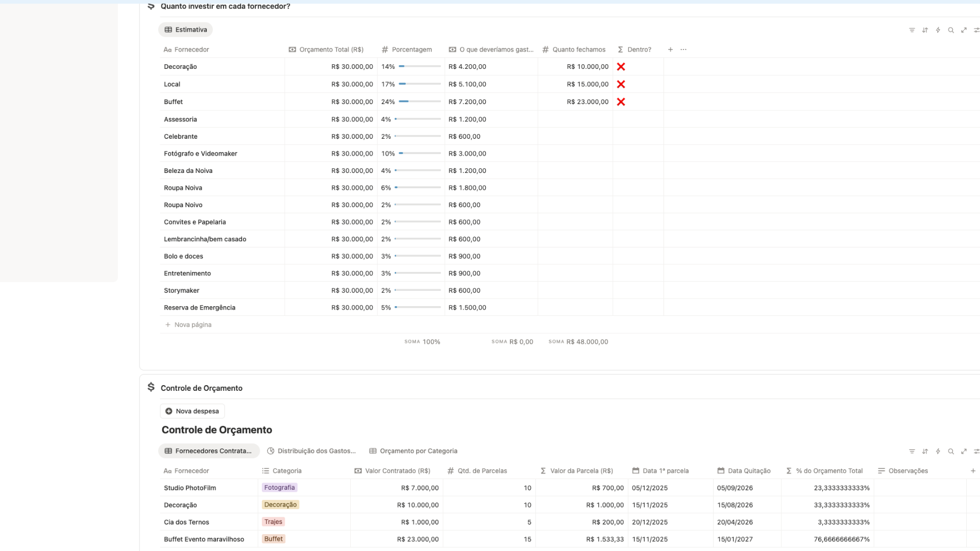This screenshot has width=980, height=551.
Task: Click the Decoração category tag
Action: click(280, 505)
